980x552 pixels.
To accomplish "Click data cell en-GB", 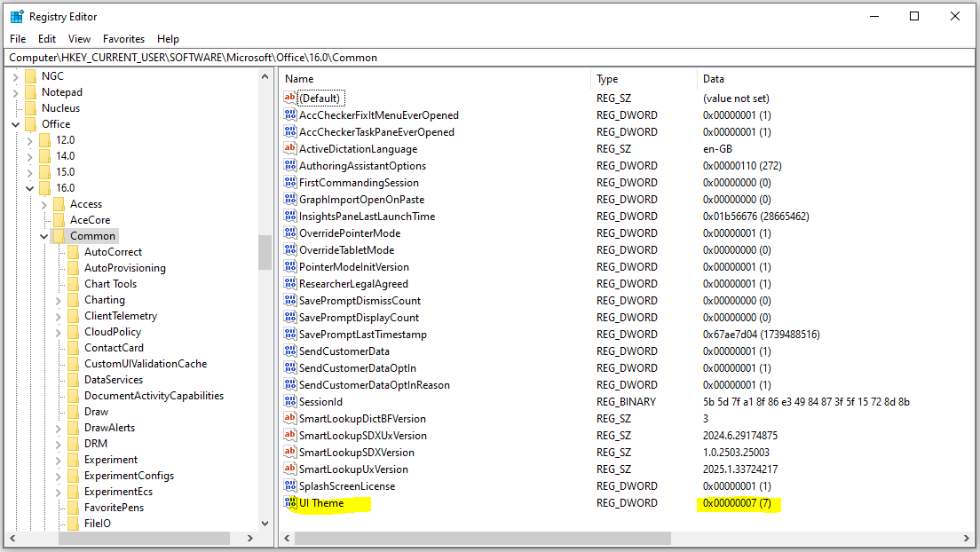I will (x=717, y=149).
